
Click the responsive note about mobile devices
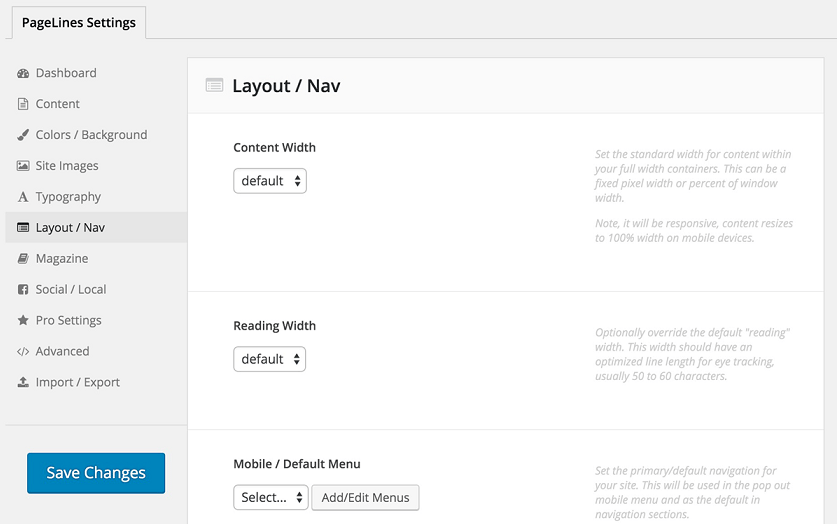click(694, 231)
